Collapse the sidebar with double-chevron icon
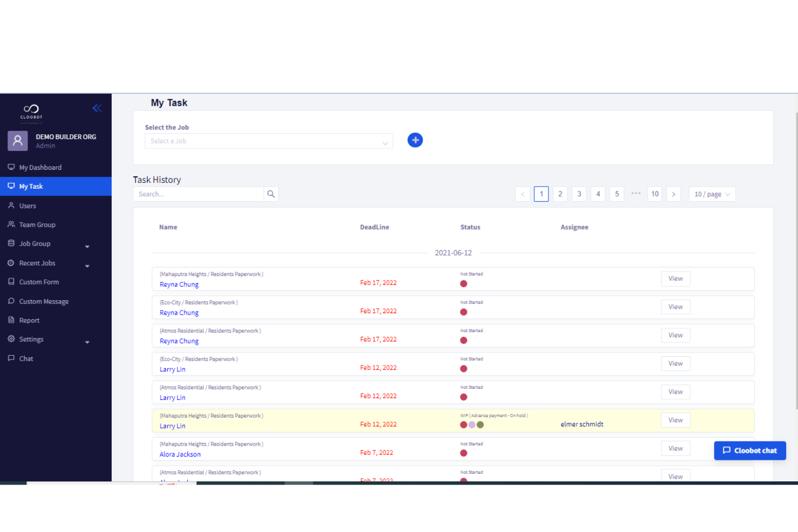The width and height of the screenshot is (798, 532). pos(97,108)
